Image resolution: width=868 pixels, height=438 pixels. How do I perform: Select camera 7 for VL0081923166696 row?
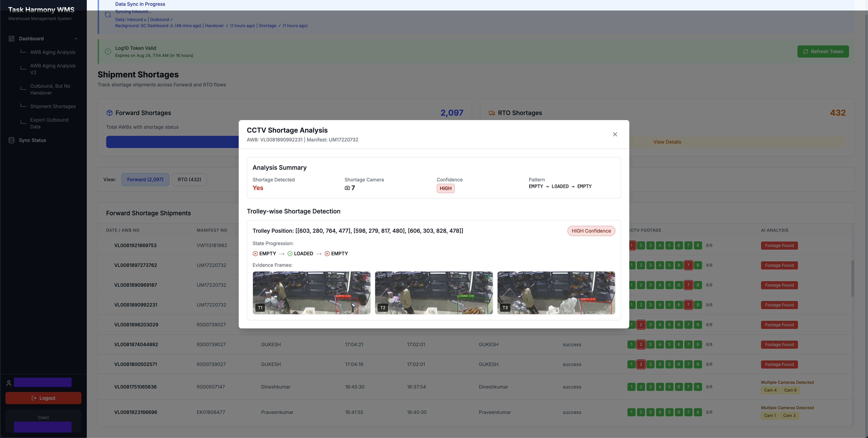coord(688,412)
